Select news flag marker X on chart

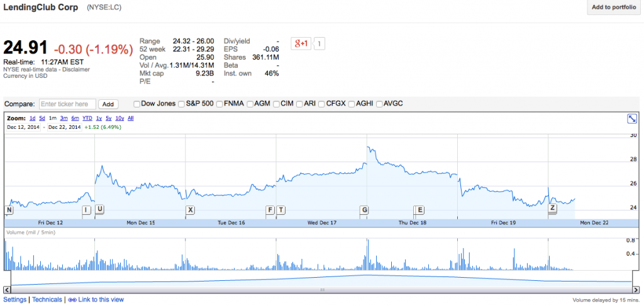(190, 209)
